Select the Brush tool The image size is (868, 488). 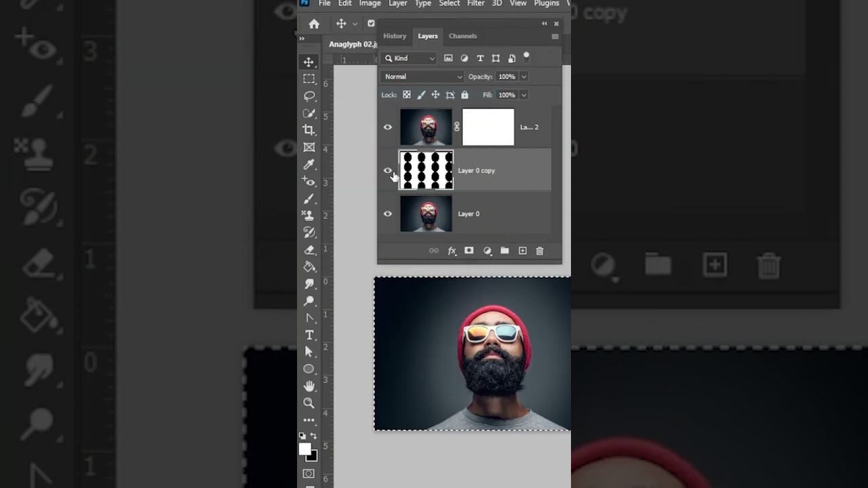309,199
